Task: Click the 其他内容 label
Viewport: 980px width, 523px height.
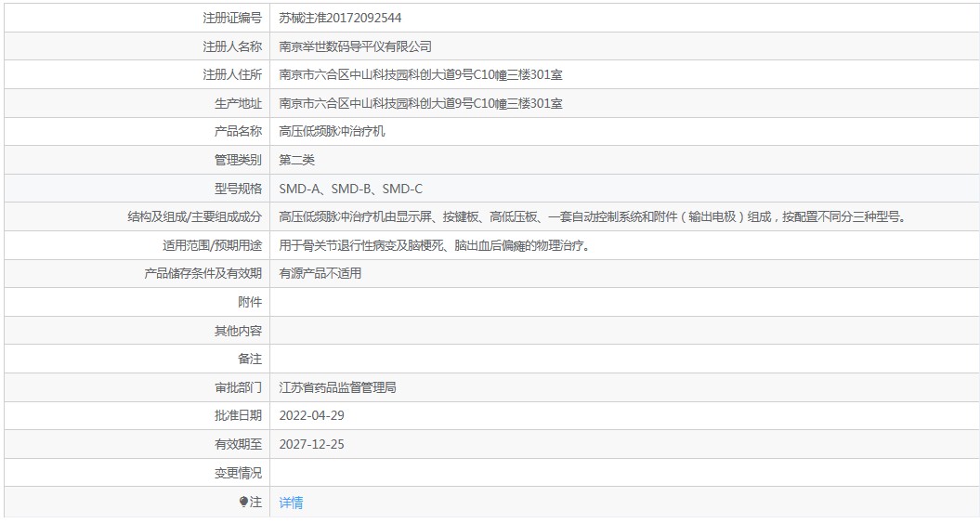Action: point(238,331)
